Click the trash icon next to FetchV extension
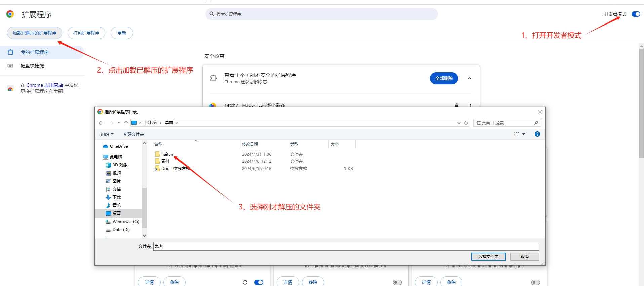644x286 pixels. point(456,105)
